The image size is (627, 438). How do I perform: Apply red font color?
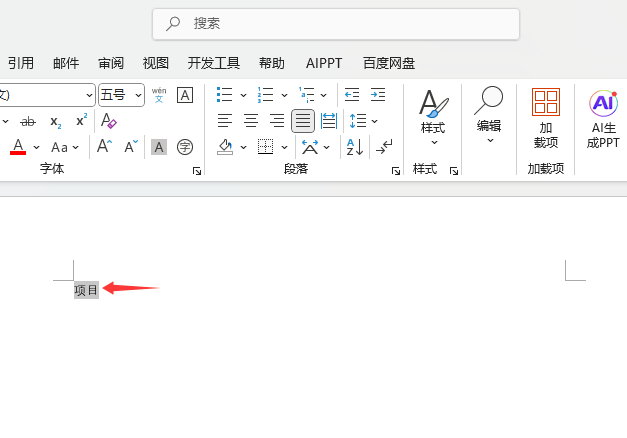pos(18,147)
